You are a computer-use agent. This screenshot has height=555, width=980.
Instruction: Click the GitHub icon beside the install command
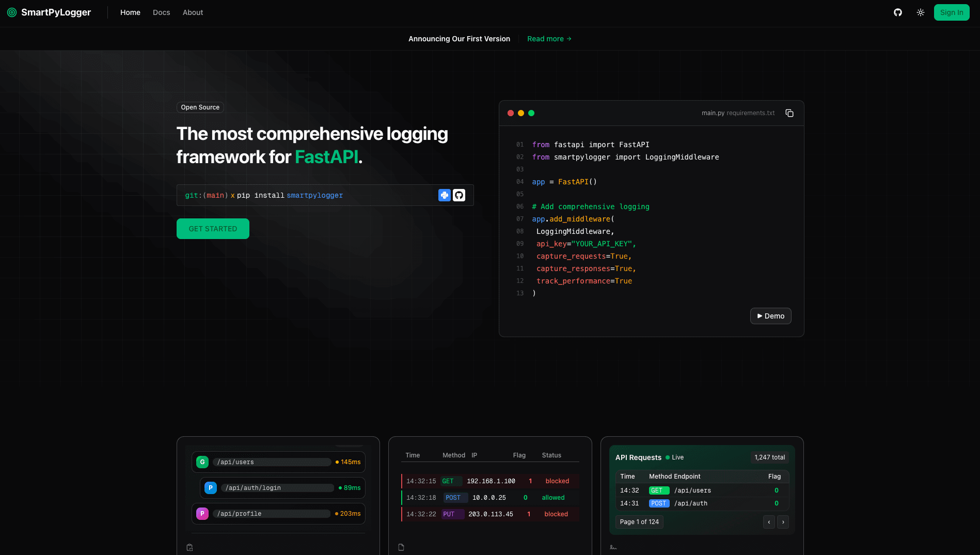click(459, 195)
